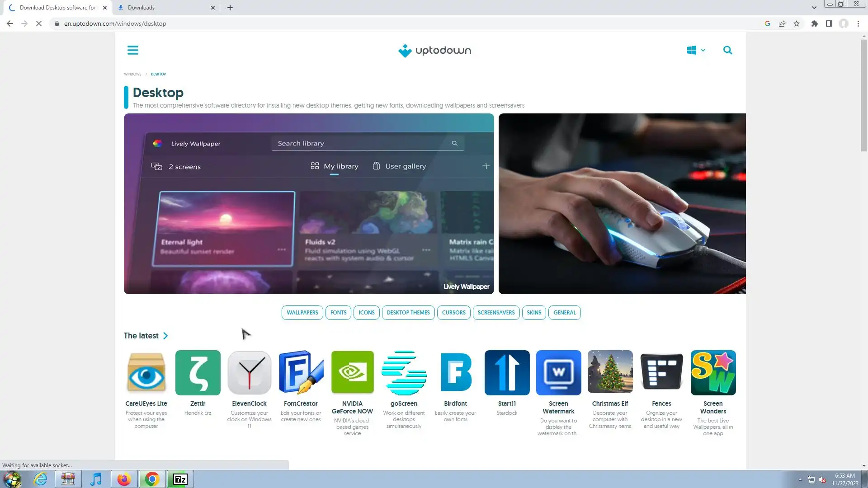
Task: Open the CareUEyes Lite app icon
Action: point(146,373)
